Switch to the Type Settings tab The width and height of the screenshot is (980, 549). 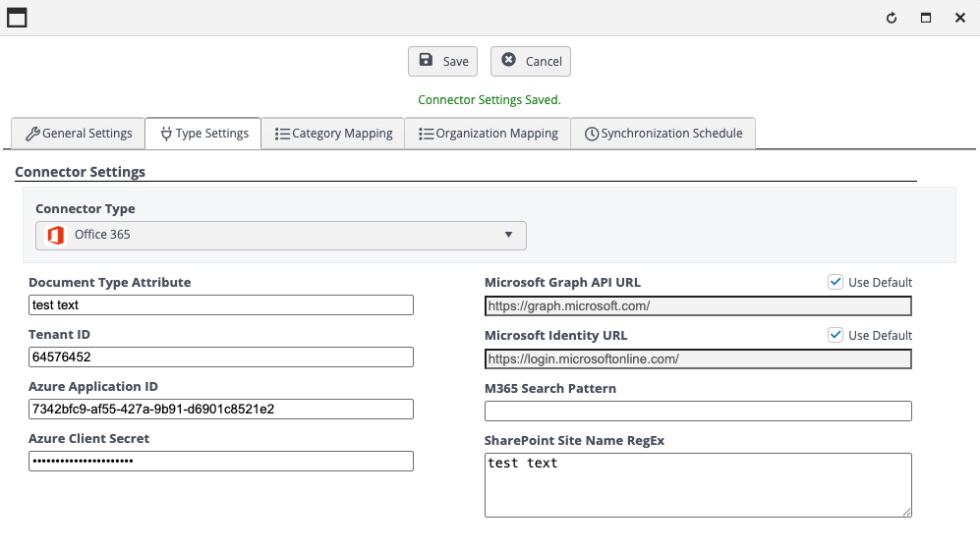coord(203,133)
